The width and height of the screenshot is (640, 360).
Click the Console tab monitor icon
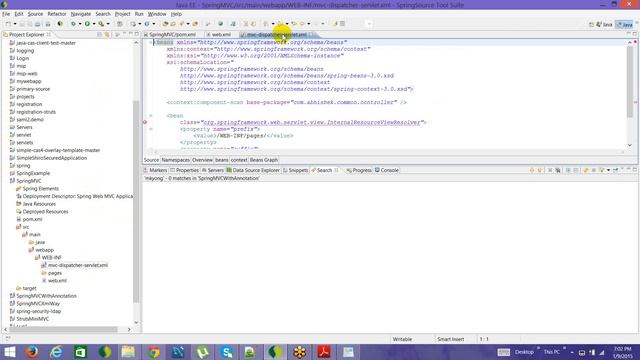(x=377, y=170)
